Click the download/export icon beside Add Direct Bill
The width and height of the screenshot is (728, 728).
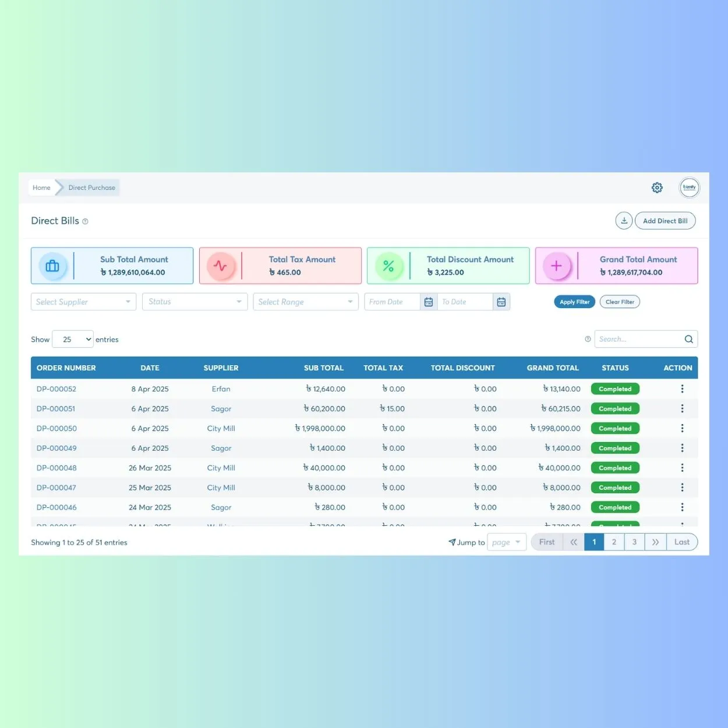tap(624, 220)
